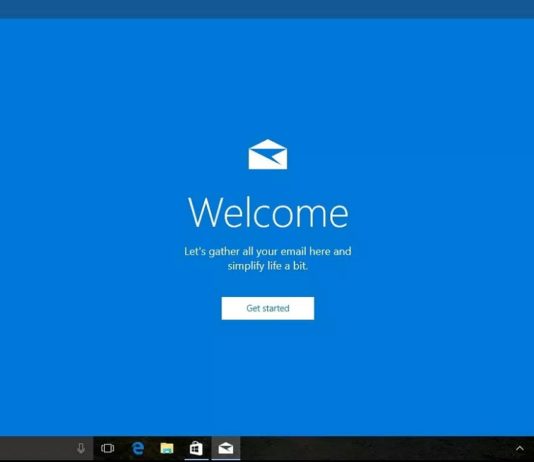Click the "simplify life a bit." text
The image size is (534, 462).
pos(268,266)
